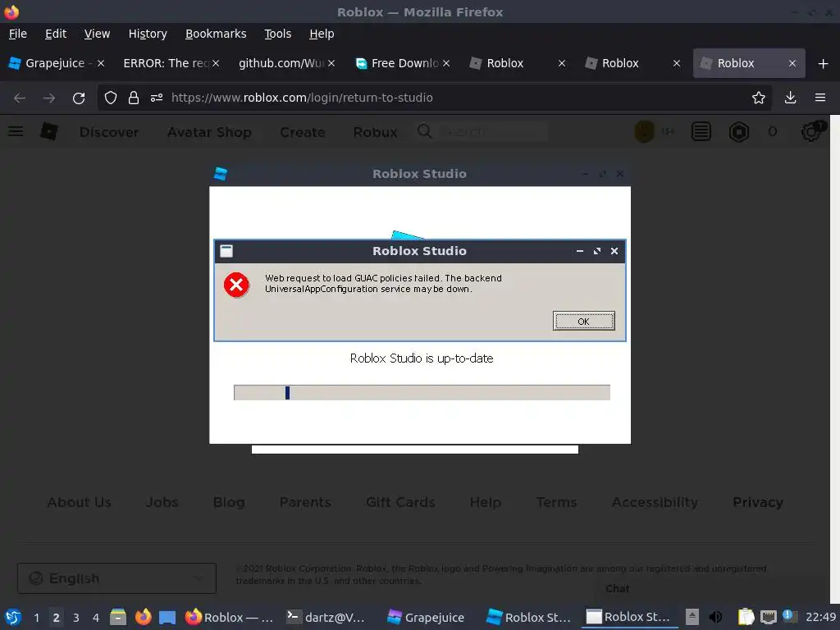The height and width of the screenshot is (630, 840).
Task: Open the Accessibility footer link
Action: click(655, 502)
